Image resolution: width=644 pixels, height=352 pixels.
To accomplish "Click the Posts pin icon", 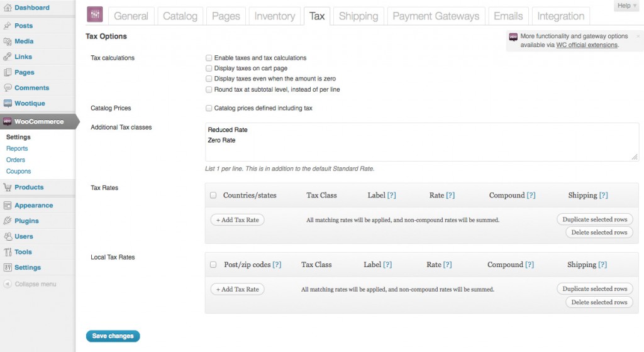I will coord(8,25).
